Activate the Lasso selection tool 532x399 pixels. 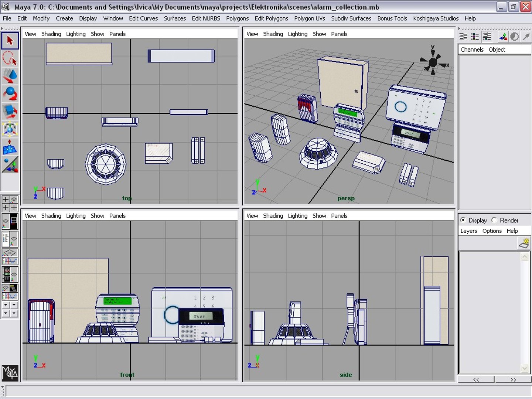(10, 58)
